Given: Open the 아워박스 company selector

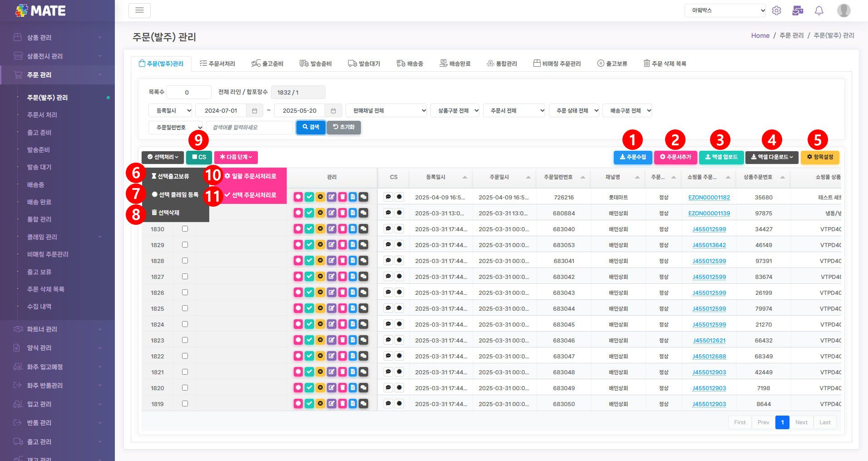Looking at the screenshot, I should click(x=725, y=10).
